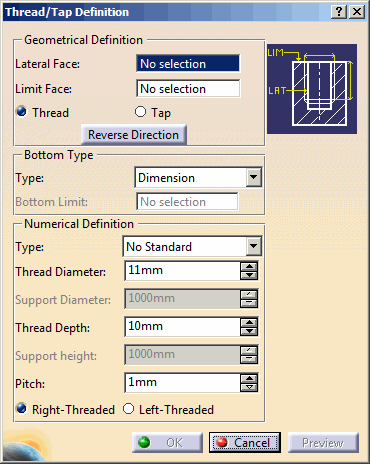The width and height of the screenshot is (370, 464).
Task: Click the Cancel button
Action: tap(245, 443)
